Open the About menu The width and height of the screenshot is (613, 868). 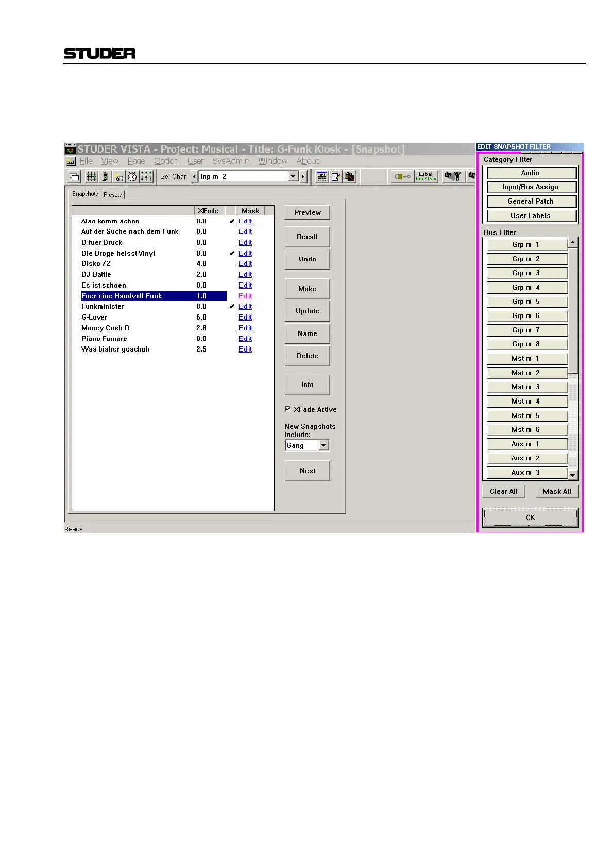click(x=308, y=161)
